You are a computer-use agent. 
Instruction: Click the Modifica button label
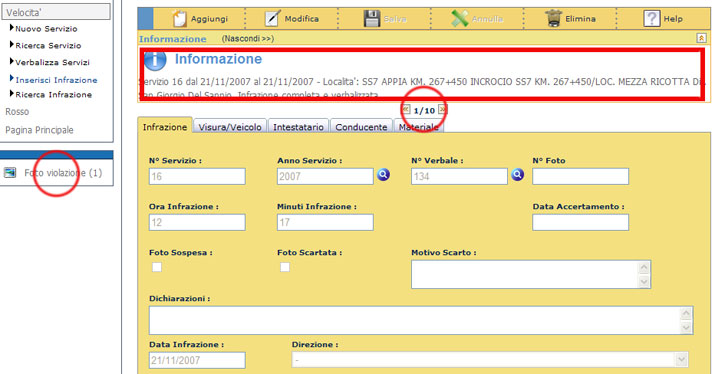tap(301, 19)
